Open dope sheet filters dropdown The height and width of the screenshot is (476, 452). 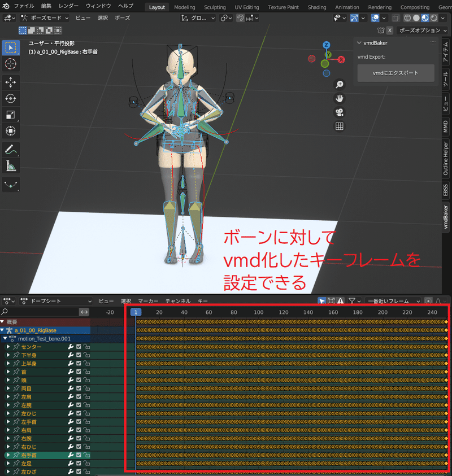[x=354, y=301]
